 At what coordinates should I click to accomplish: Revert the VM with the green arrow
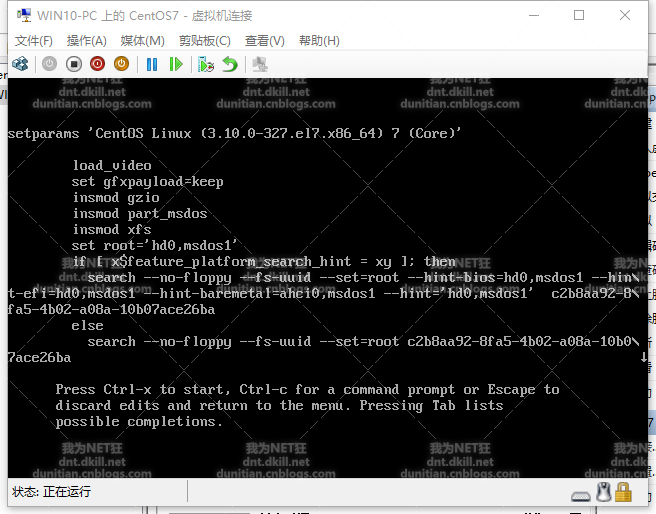coord(230,64)
